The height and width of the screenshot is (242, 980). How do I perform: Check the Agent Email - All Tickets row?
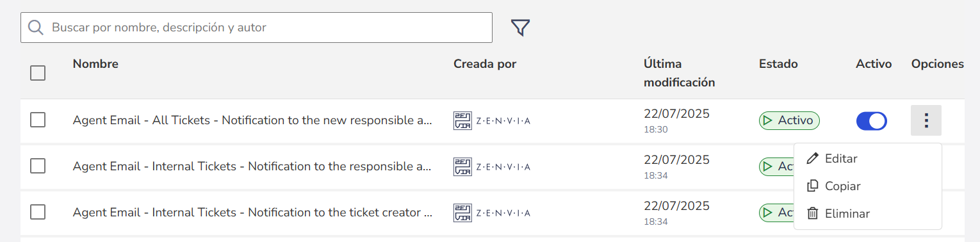(x=38, y=120)
